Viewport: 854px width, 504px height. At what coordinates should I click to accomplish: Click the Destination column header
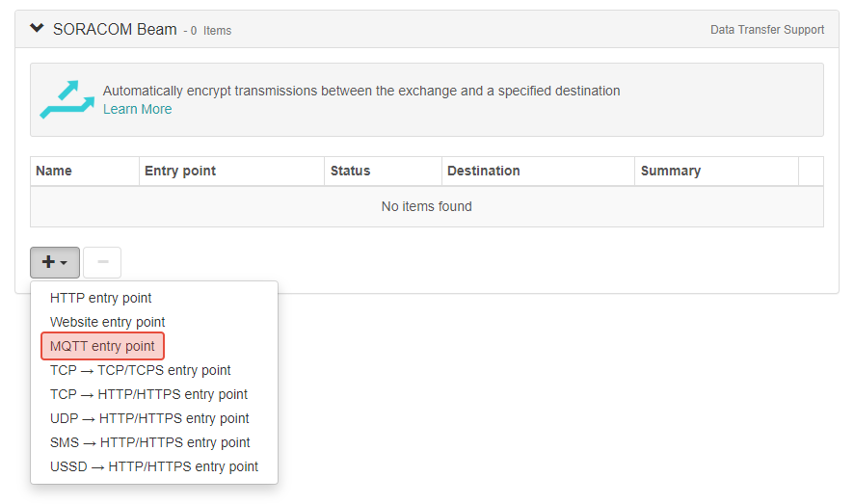[x=483, y=171]
